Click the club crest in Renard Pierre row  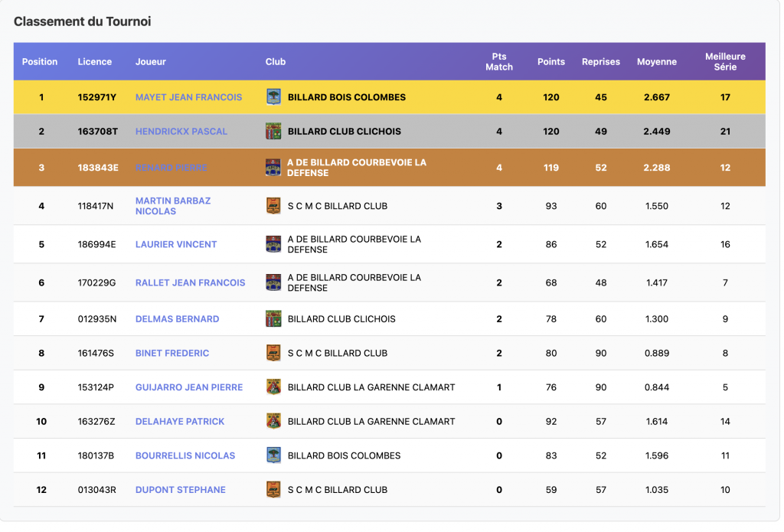[x=273, y=168]
